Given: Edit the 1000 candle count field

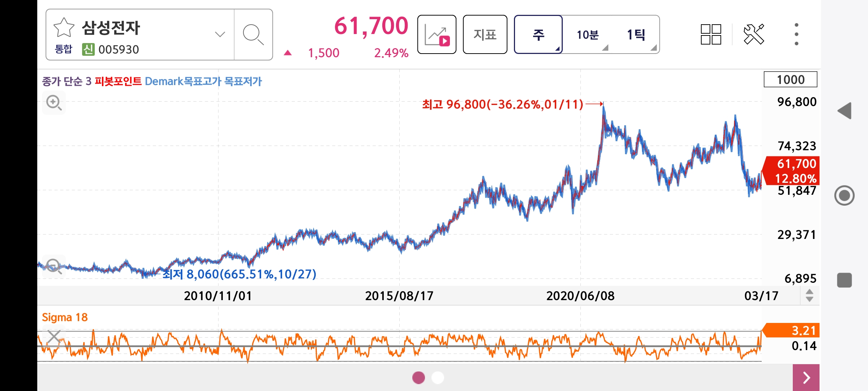Looking at the screenshot, I should click(790, 80).
